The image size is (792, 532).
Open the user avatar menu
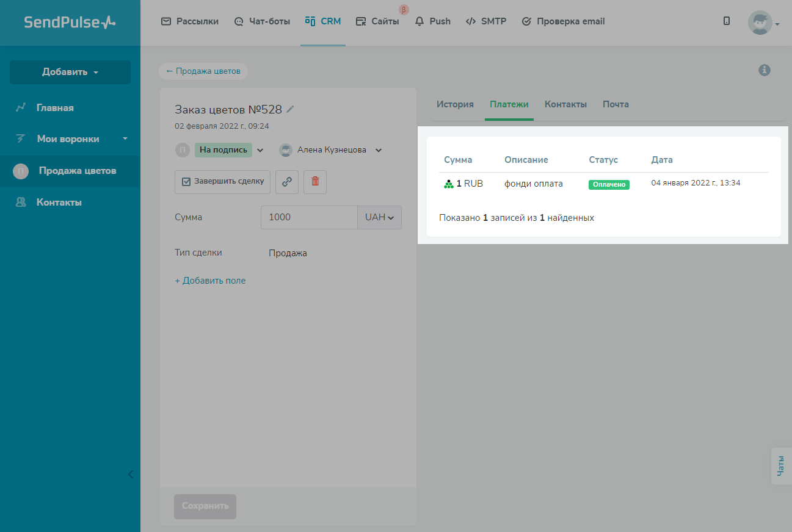pyautogui.click(x=764, y=23)
